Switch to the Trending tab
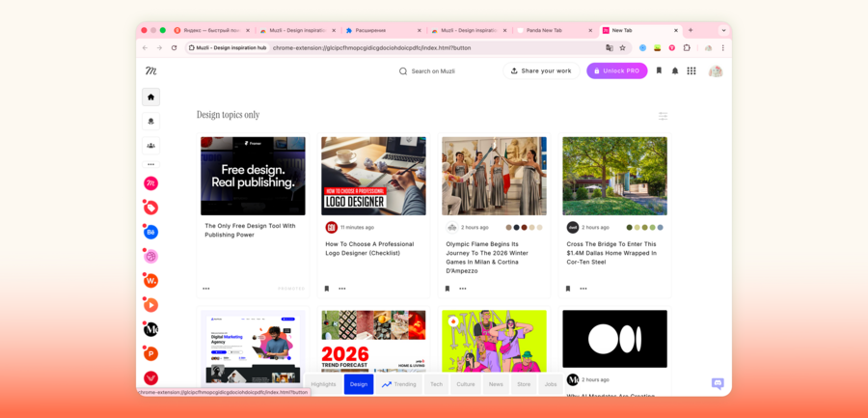The image size is (868, 418). pyautogui.click(x=399, y=384)
